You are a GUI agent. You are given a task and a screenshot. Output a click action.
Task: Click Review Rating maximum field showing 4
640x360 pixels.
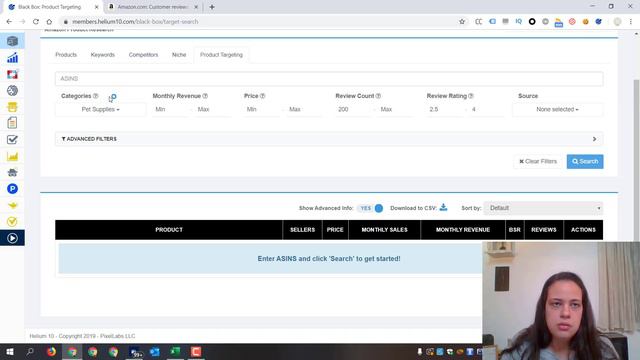click(x=488, y=109)
